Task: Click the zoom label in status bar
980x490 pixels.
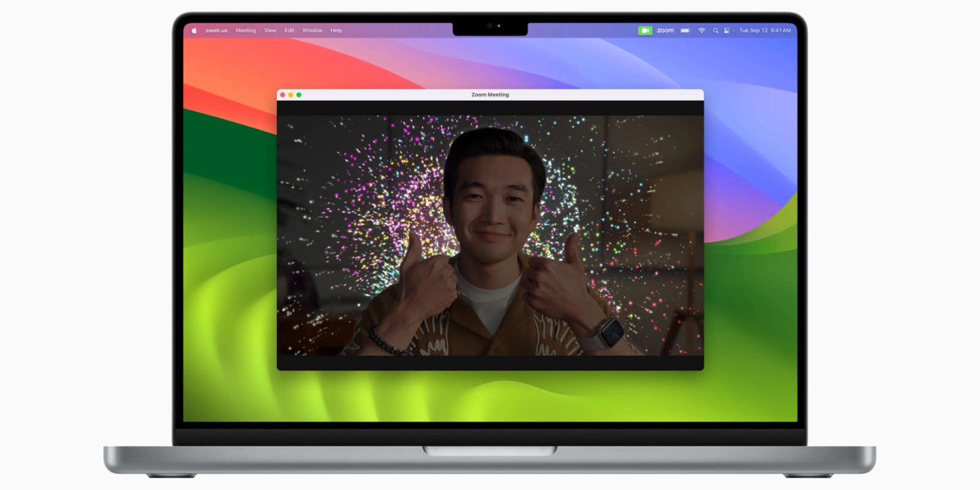Action: (x=665, y=31)
